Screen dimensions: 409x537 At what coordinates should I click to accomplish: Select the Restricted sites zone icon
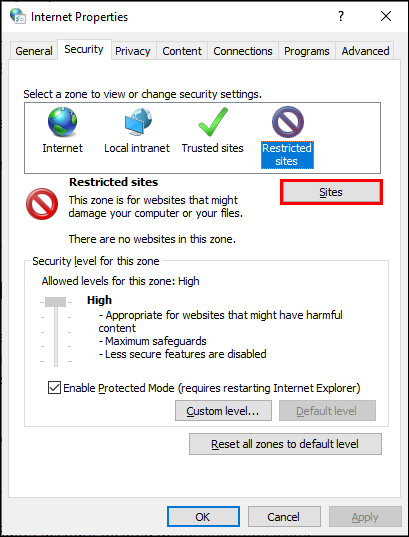pyautogui.click(x=287, y=122)
